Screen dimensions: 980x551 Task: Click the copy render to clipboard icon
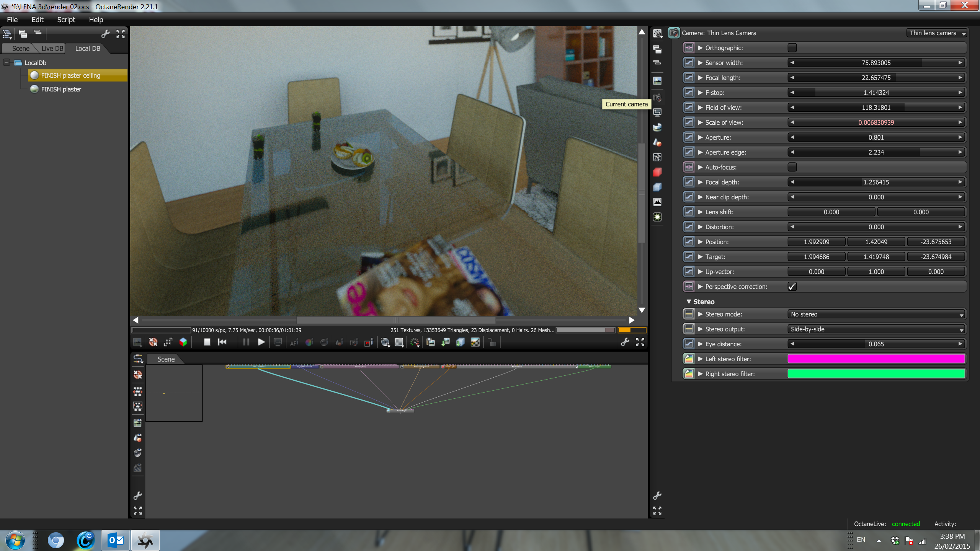click(430, 342)
